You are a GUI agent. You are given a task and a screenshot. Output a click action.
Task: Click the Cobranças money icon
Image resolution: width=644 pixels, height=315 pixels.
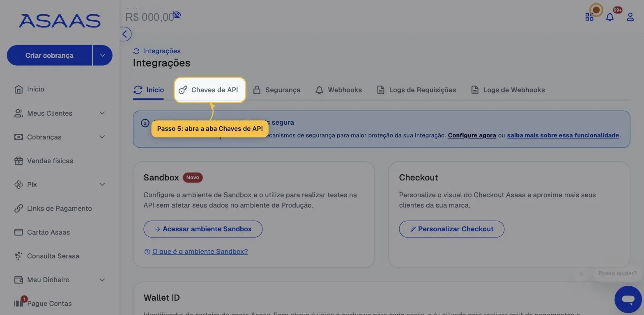[18, 137]
